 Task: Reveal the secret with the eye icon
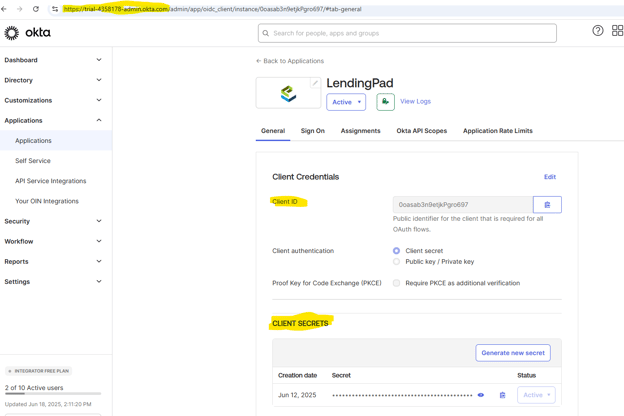[x=481, y=395]
